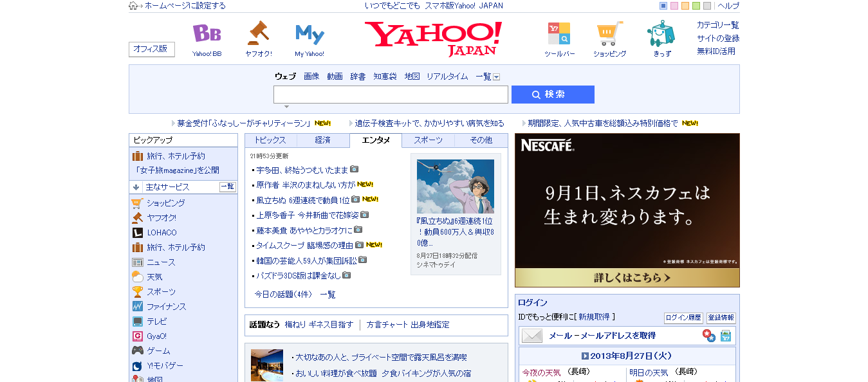Select the green theme color swatch

tap(696, 6)
